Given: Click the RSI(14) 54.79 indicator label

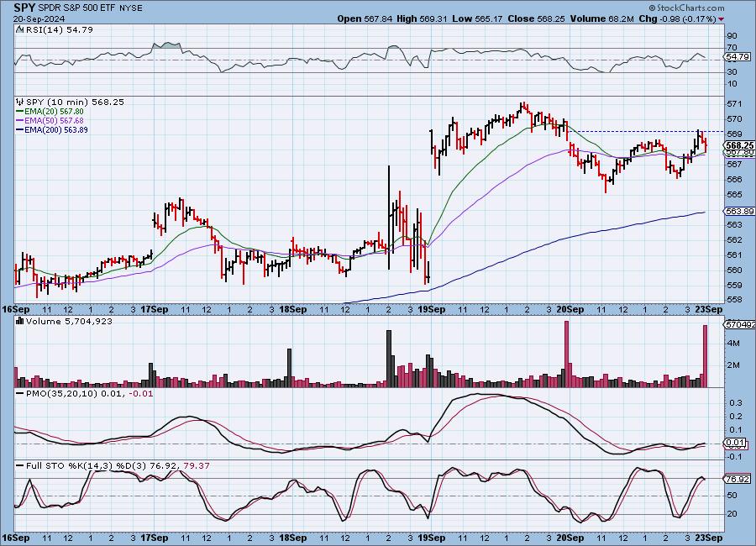Looking at the screenshot, I should (x=60, y=29).
